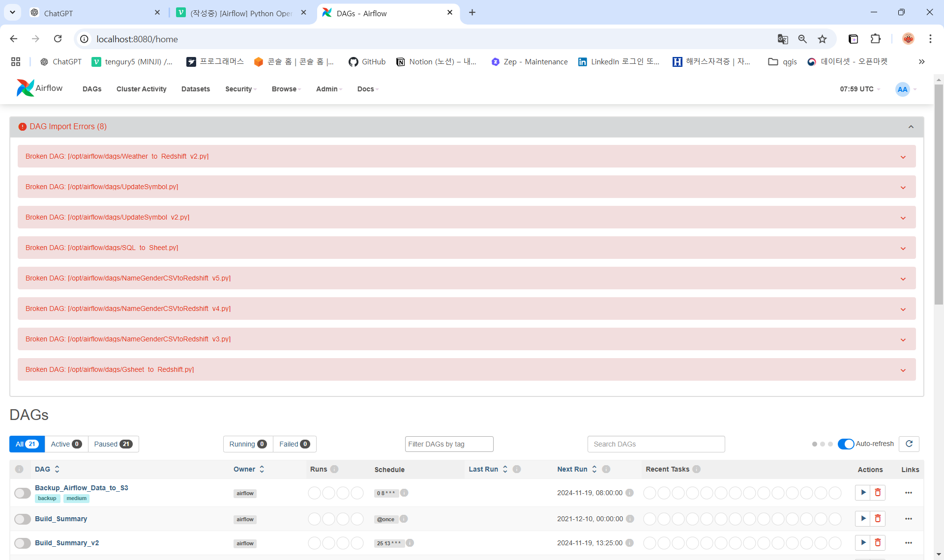Unpause the Backup_Airflow_Data_to_S3 DAG toggle
Image resolution: width=944 pixels, height=560 pixels.
(x=23, y=493)
